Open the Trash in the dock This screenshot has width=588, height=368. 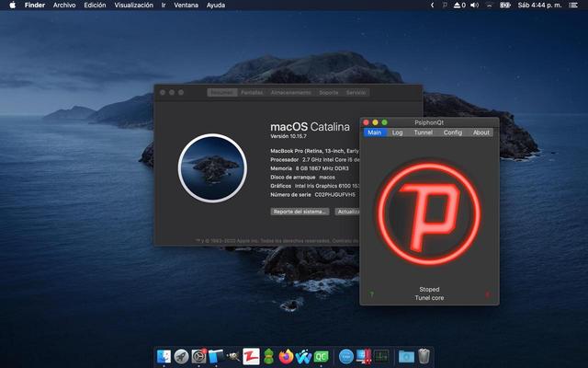[424, 356]
